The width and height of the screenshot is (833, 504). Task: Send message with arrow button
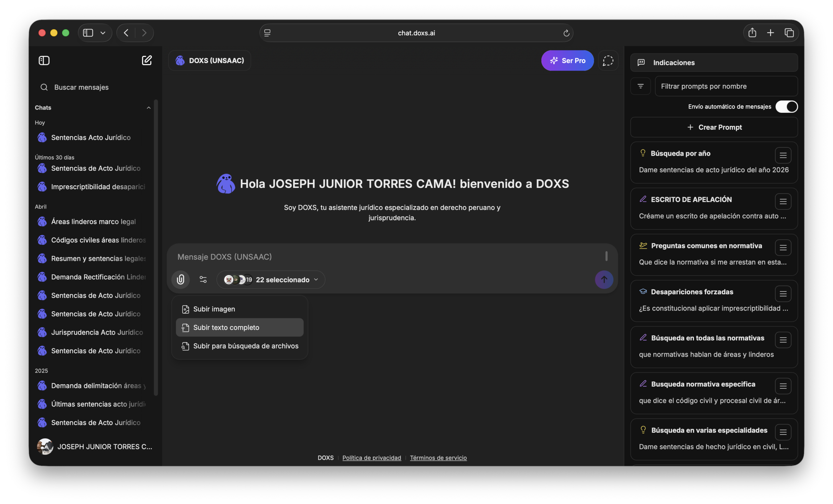coord(604,279)
